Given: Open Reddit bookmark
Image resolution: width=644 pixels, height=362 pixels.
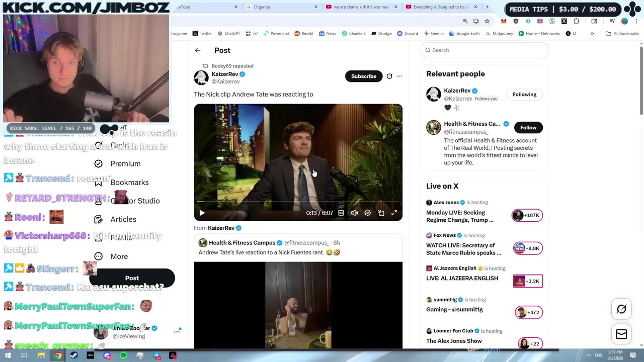Looking at the screenshot, I should point(304,34).
